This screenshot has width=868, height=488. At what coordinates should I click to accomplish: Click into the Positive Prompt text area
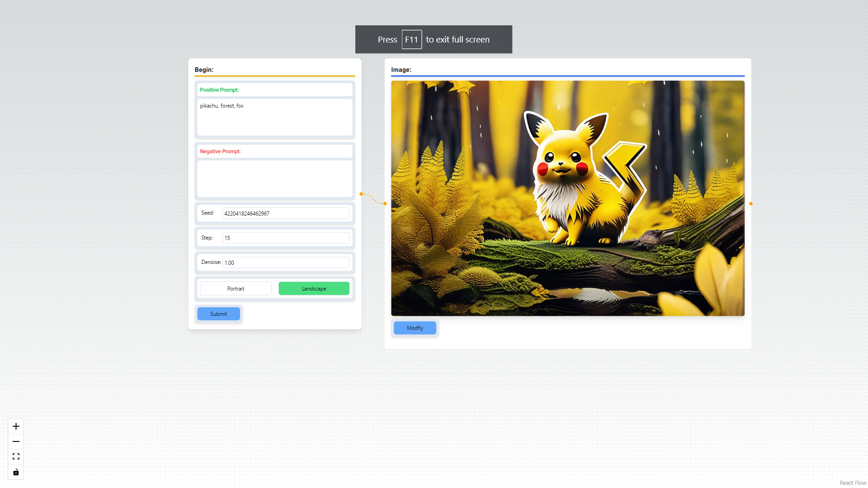point(274,117)
